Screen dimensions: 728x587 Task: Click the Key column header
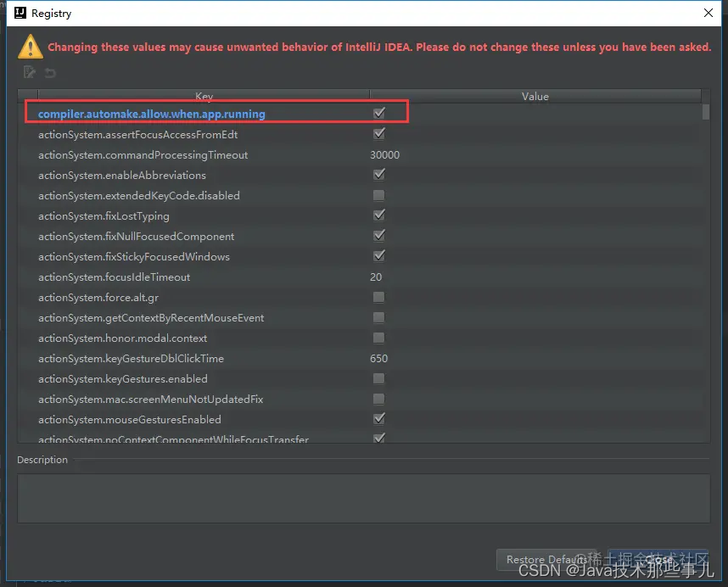pyautogui.click(x=204, y=96)
